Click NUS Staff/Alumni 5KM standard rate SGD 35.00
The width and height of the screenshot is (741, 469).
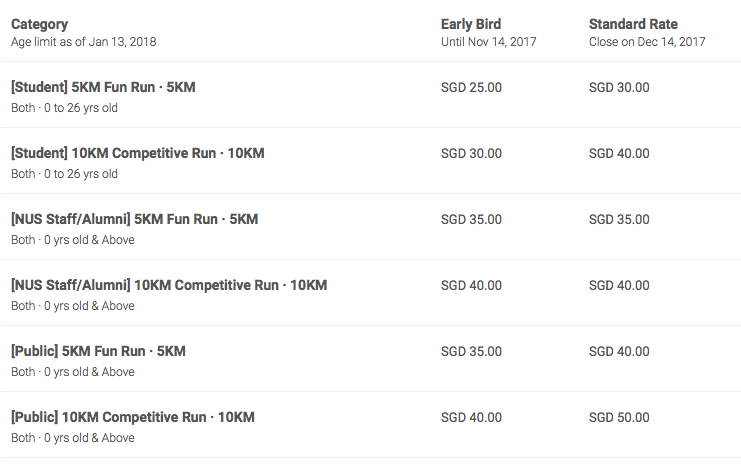[619, 220]
